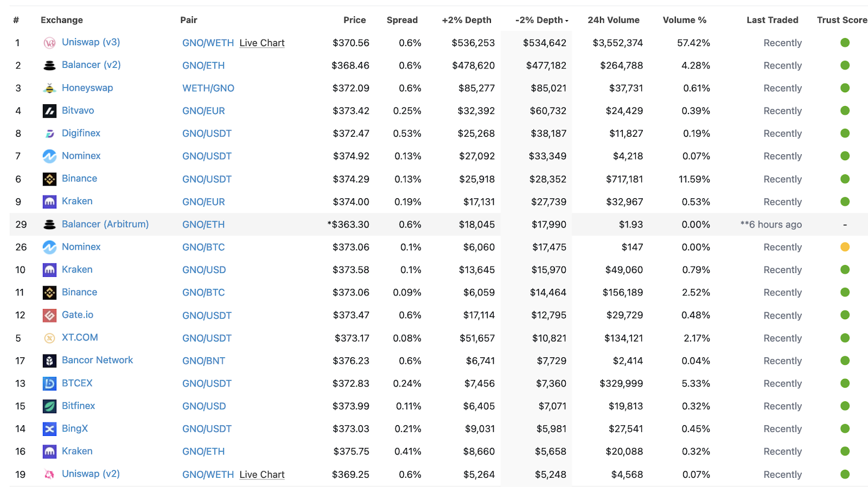This screenshot has height=487, width=868.
Task: Click the '**6 hours ago' last traded value
Action: tap(771, 224)
